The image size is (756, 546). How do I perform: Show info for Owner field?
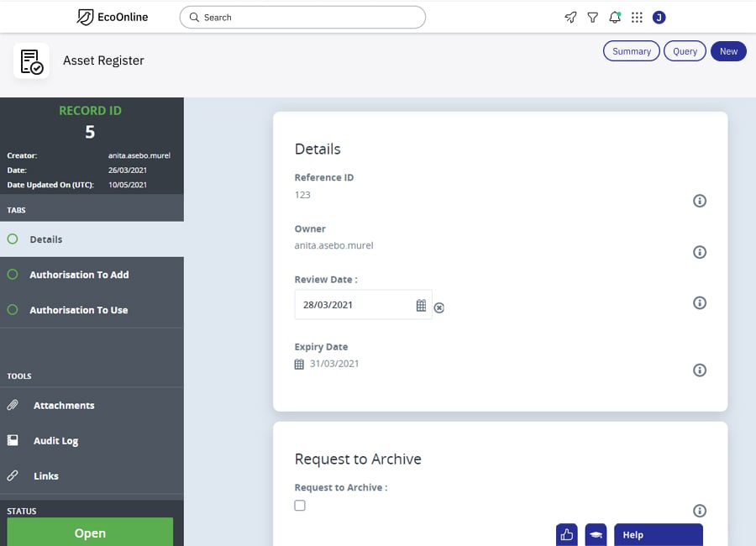click(x=699, y=252)
